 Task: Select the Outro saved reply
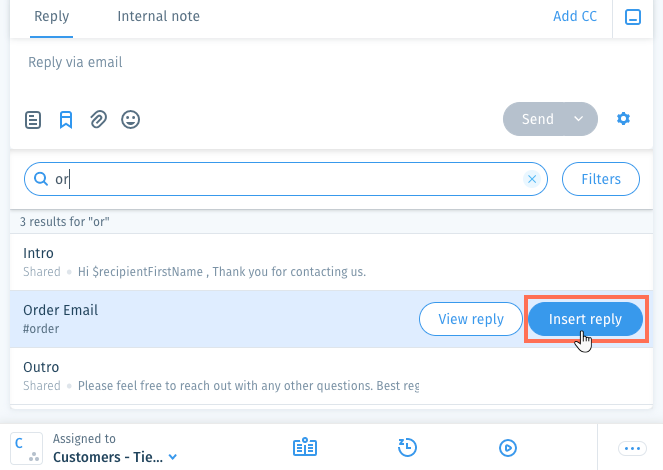pyautogui.click(x=332, y=376)
